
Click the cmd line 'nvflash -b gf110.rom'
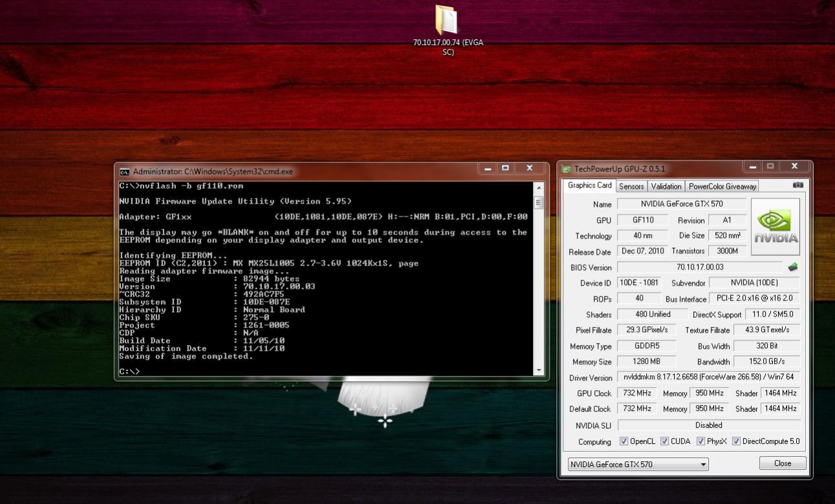pyautogui.click(x=181, y=185)
